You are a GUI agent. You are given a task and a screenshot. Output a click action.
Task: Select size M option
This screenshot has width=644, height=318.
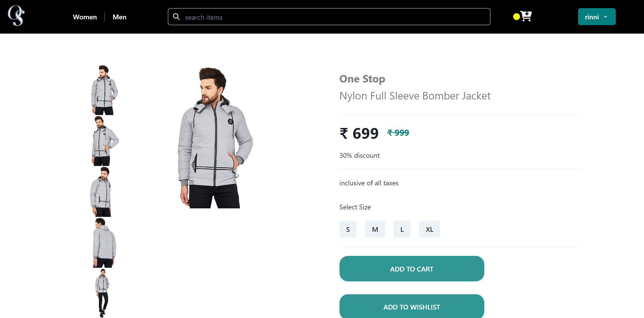pos(375,229)
